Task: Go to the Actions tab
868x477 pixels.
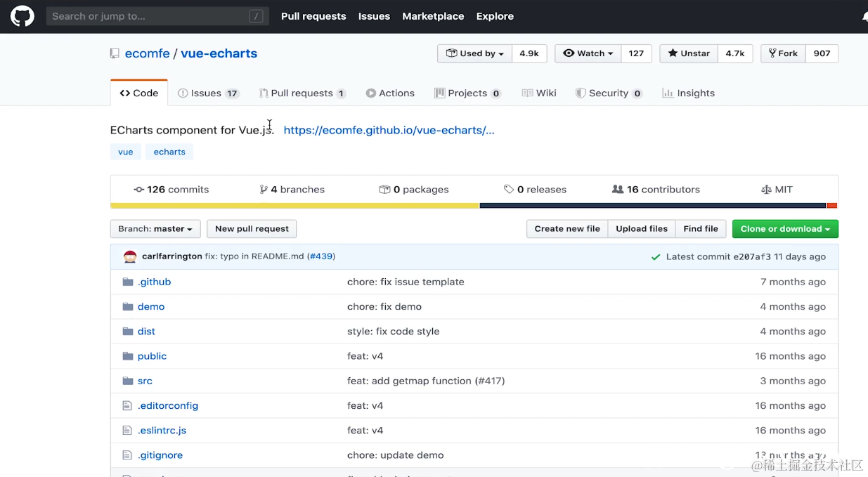Action: click(390, 93)
